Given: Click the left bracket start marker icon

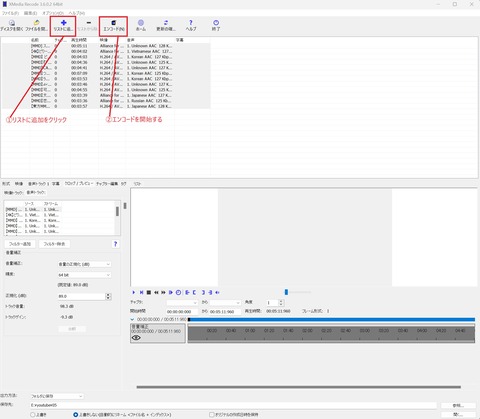Looking at the screenshot, I should [x=194, y=292].
